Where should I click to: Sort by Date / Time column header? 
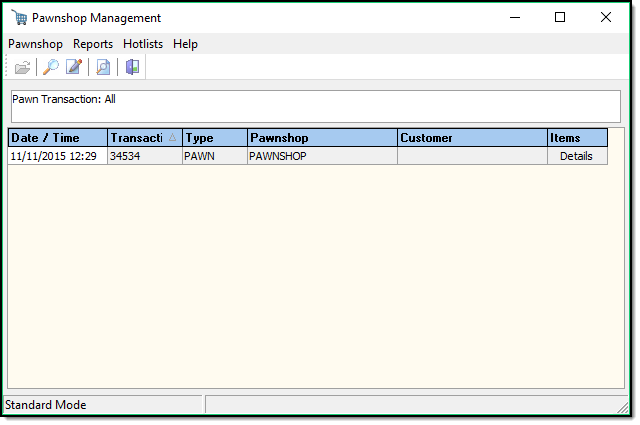(57, 138)
